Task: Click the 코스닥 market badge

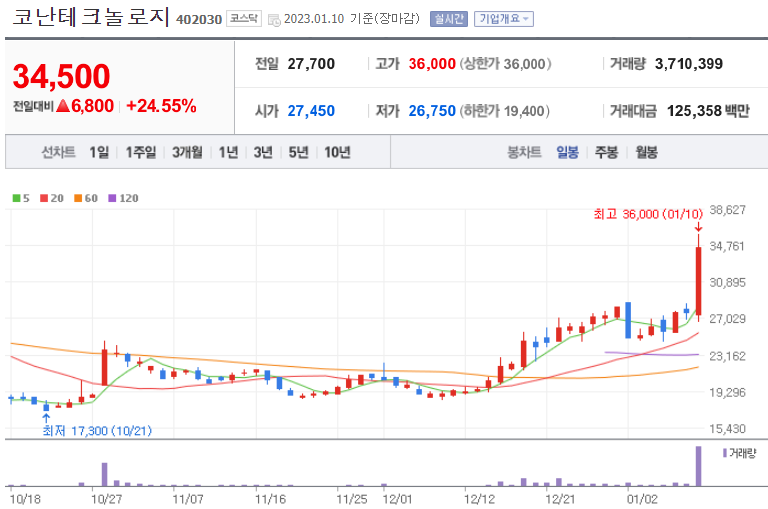Action: click(243, 19)
